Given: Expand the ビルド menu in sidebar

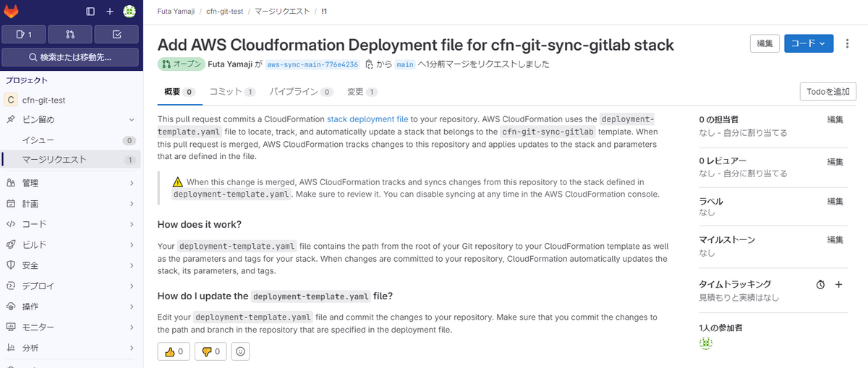Looking at the screenshot, I should click(131, 244).
